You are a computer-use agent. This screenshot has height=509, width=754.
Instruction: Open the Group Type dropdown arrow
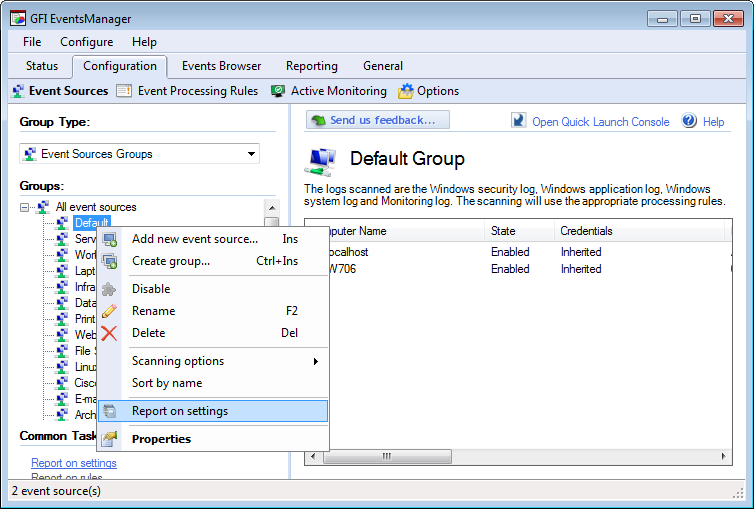tap(251, 154)
